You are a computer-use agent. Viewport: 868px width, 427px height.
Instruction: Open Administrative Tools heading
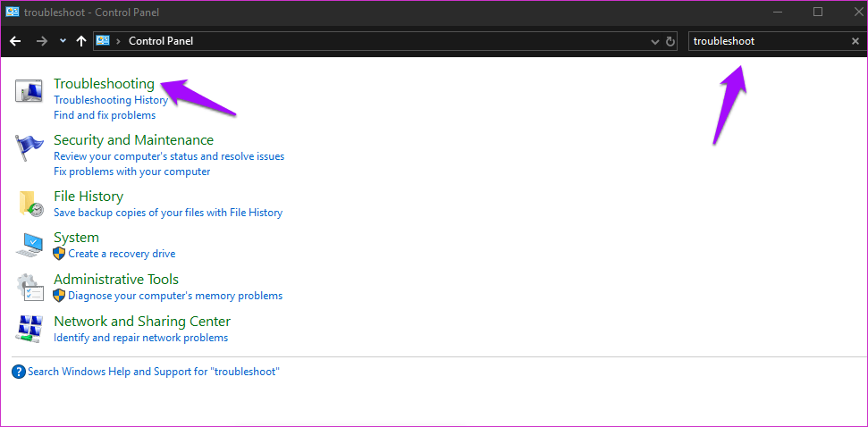coord(116,279)
